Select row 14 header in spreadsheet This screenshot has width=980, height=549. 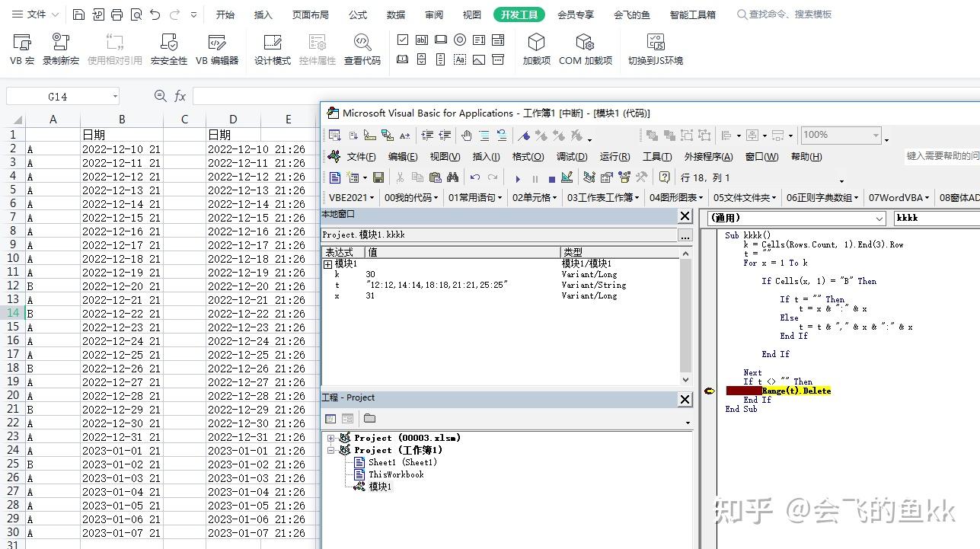(13, 313)
